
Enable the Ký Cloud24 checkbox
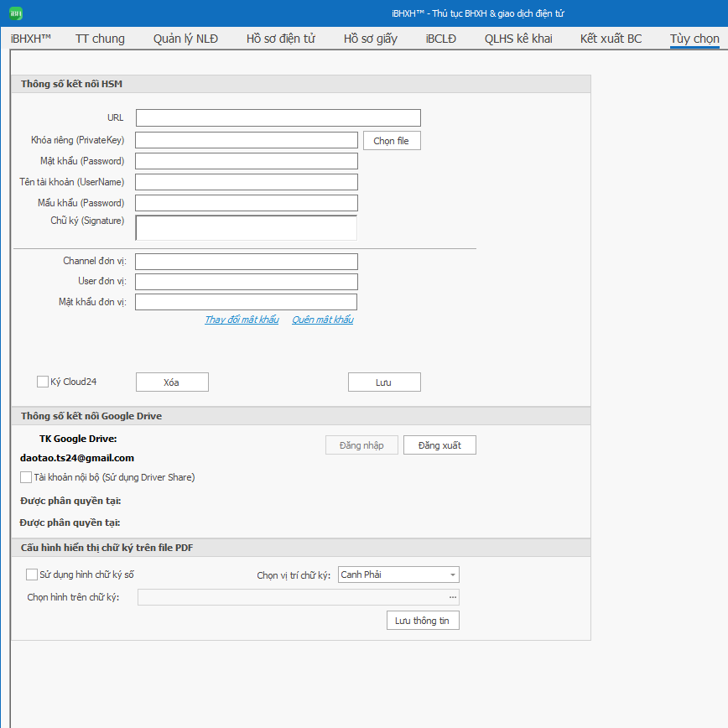click(43, 382)
